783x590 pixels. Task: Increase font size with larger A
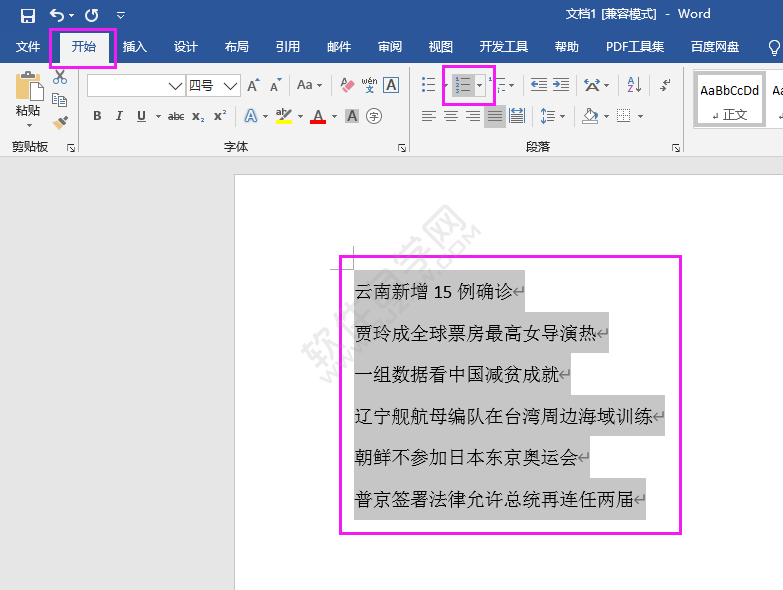click(x=253, y=85)
